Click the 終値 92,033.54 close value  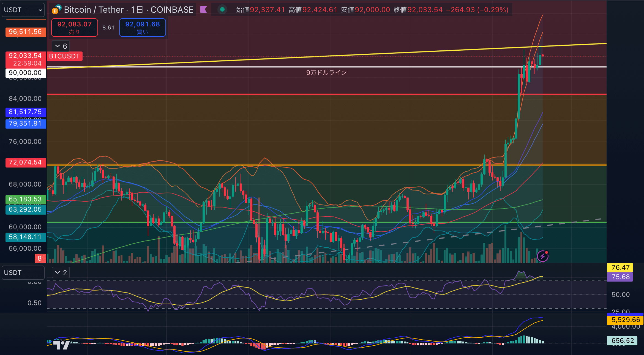point(418,10)
